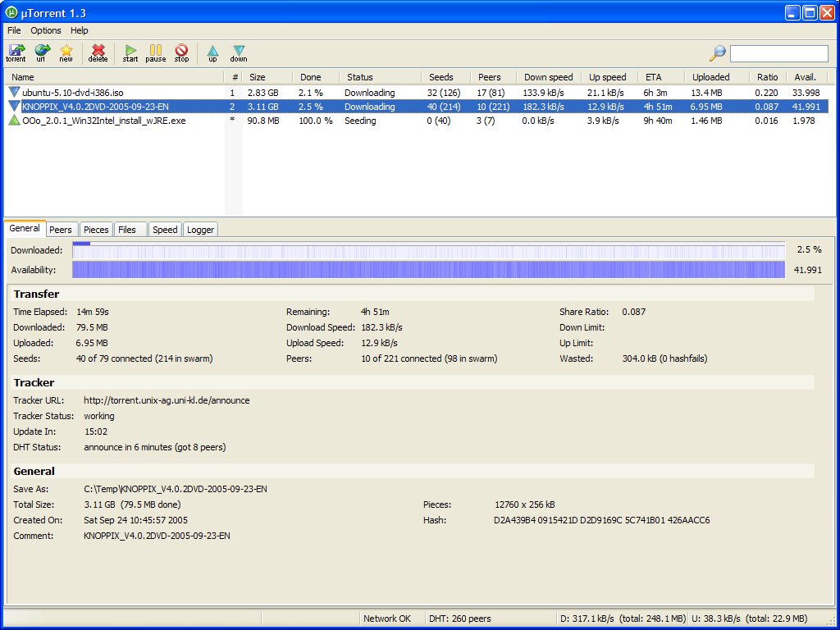
Task: Click the Wasted 304.0 kB value
Action: pyautogui.click(x=664, y=358)
